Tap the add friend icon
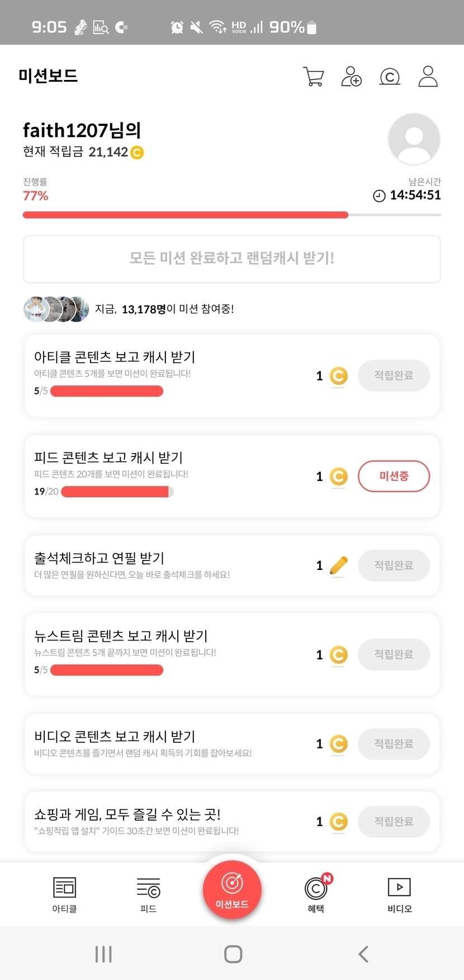 coord(351,77)
